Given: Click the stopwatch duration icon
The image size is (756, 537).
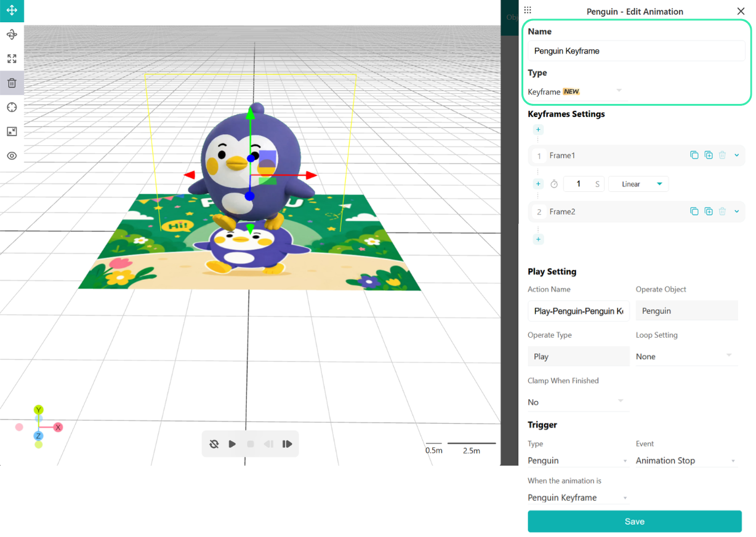Looking at the screenshot, I should click(554, 184).
